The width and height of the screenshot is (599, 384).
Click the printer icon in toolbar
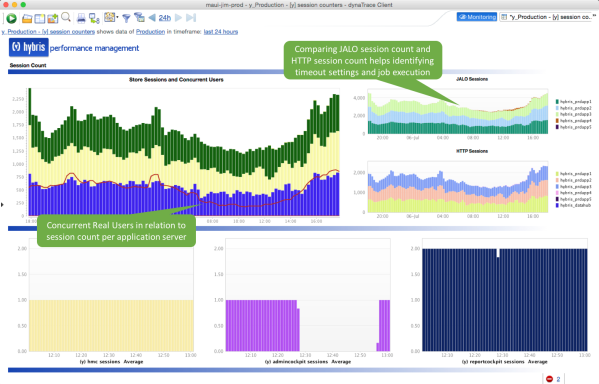click(x=81, y=18)
